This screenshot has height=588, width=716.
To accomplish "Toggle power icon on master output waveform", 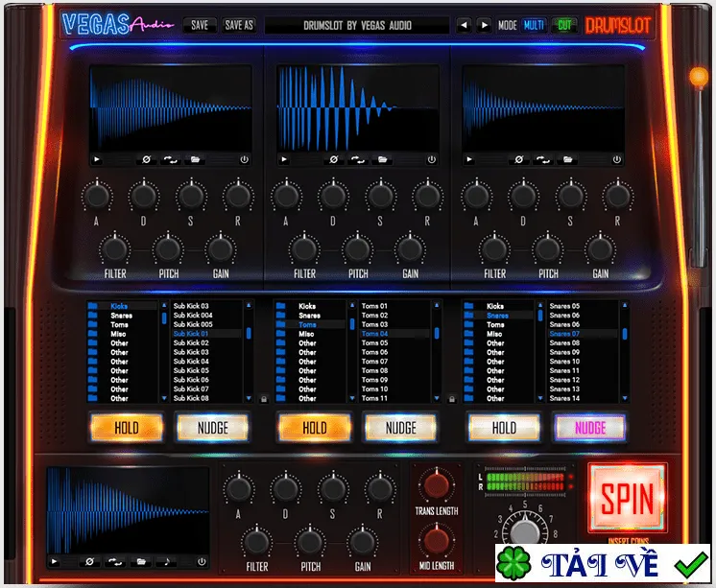I will pyautogui.click(x=202, y=561).
